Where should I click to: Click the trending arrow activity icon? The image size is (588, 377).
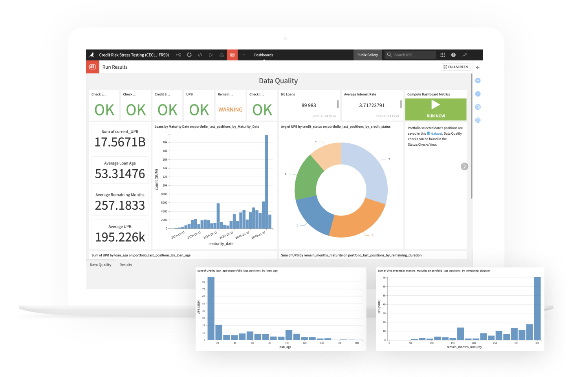(x=464, y=55)
